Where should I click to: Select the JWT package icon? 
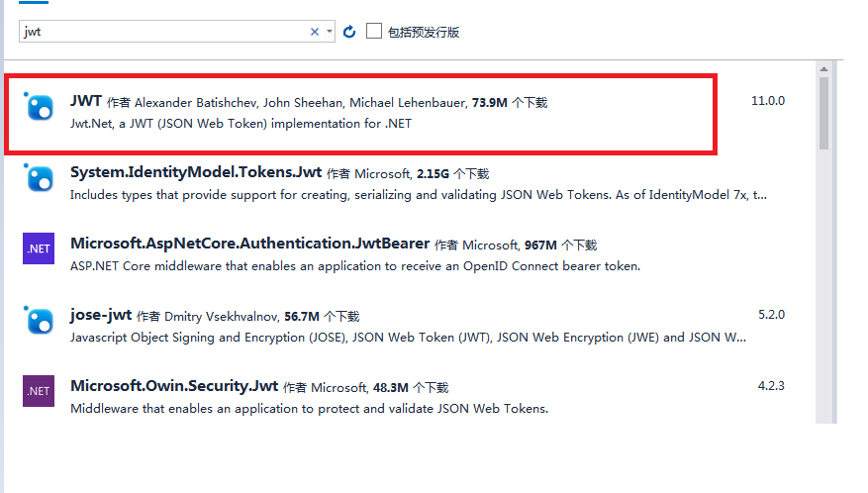[x=39, y=106]
